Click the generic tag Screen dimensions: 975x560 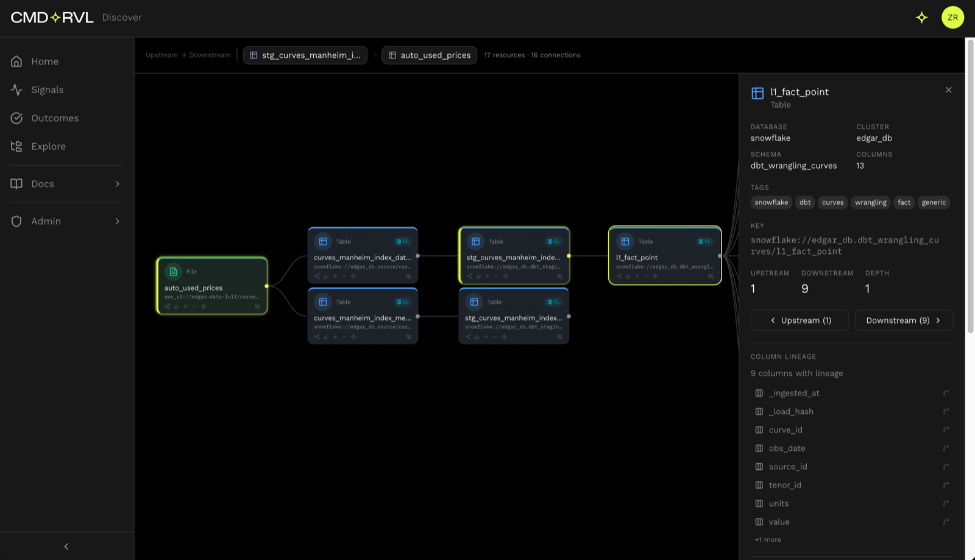(934, 202)
